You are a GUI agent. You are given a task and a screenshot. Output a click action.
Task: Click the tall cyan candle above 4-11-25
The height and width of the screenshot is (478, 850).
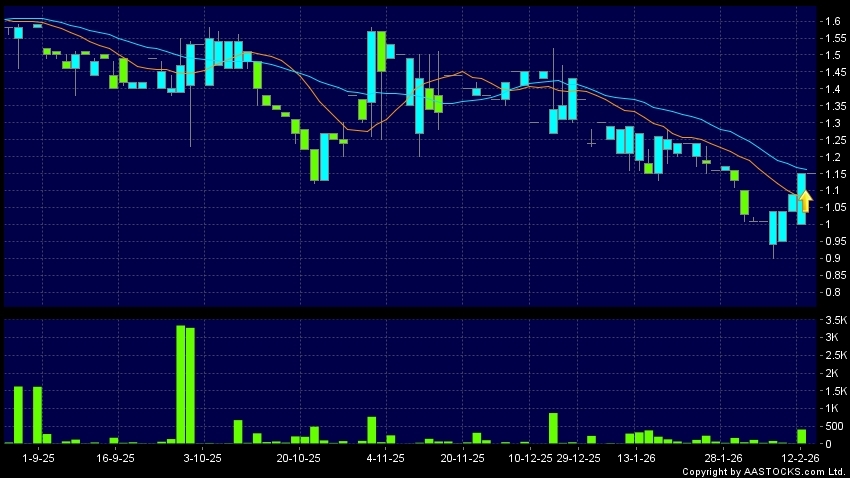click(372, 66)
